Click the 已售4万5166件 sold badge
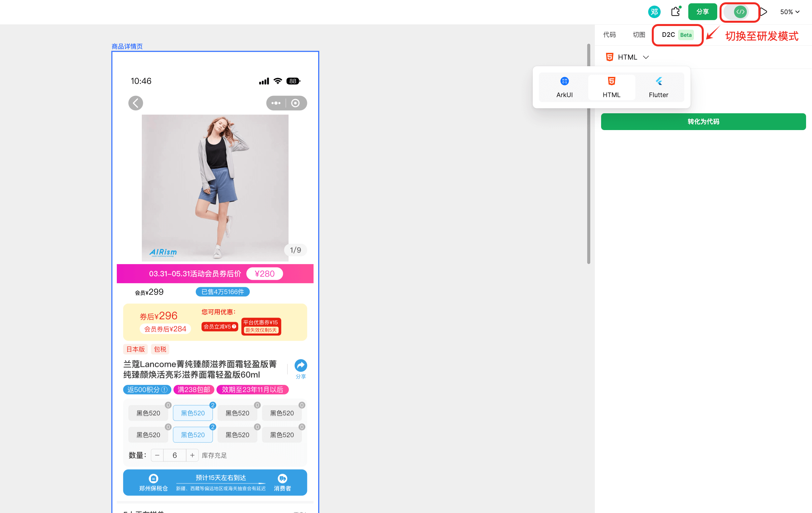812x513 pixels. tap(222, 292)
